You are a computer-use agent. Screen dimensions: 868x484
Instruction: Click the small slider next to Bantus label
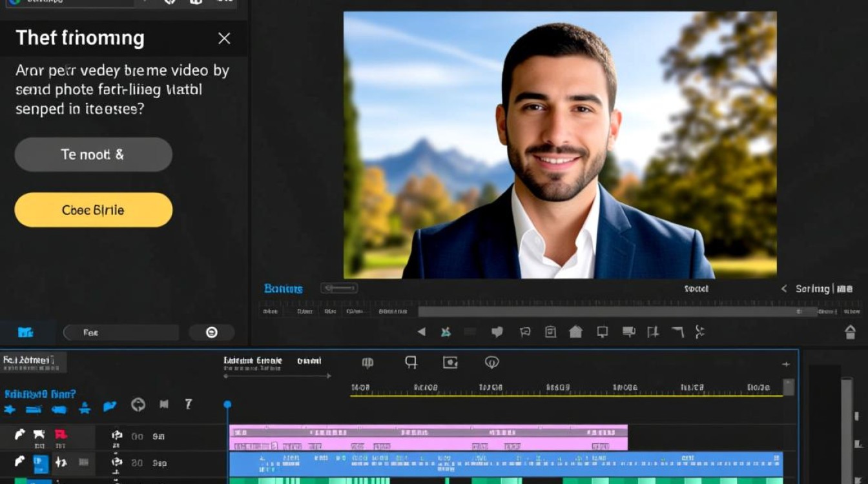(339, 288)
